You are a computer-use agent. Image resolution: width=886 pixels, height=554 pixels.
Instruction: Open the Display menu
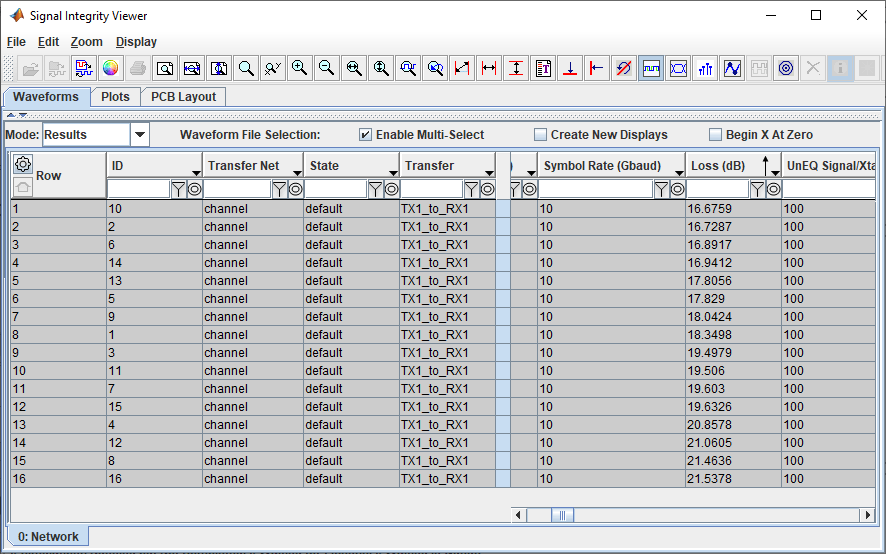click(x=136, y=42)
